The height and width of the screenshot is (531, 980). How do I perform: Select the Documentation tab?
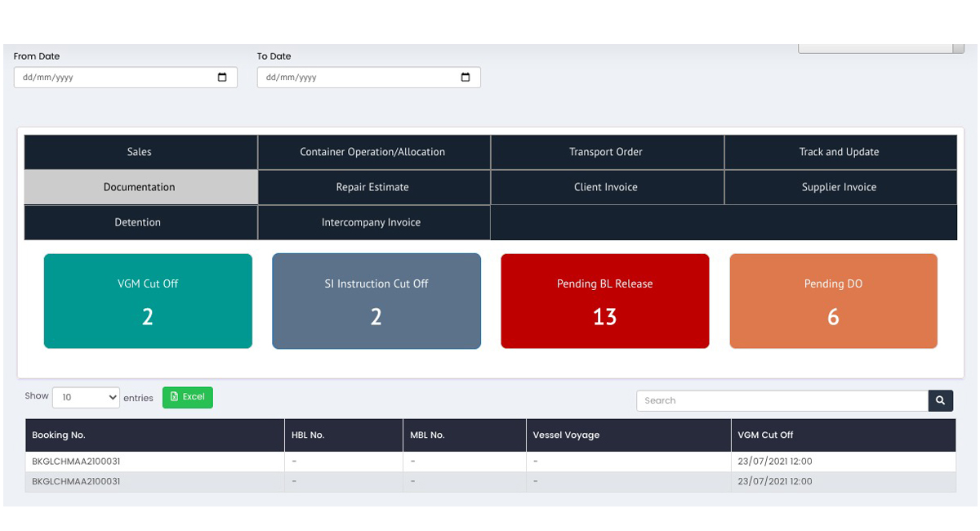pos(140,187)
